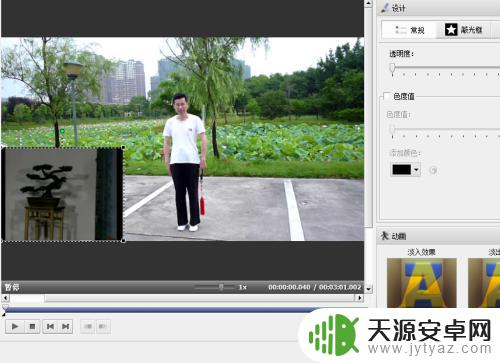Click the total duration 00:03:01.002
This screenshot has height=363, width=500.
coord(340,287)
